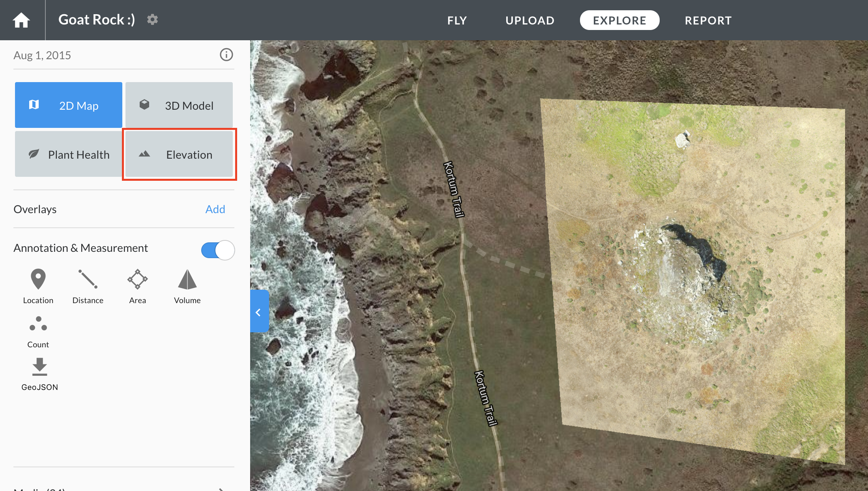The image size is (868, 491).
Task: Toggle Annotation & Measurement switch off
Action: (x=218, y=250)
